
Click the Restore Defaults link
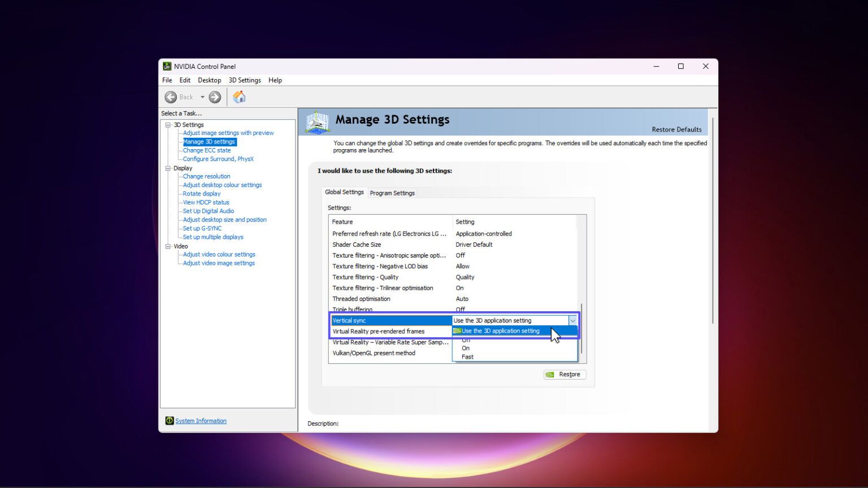[x=676, y=129]
